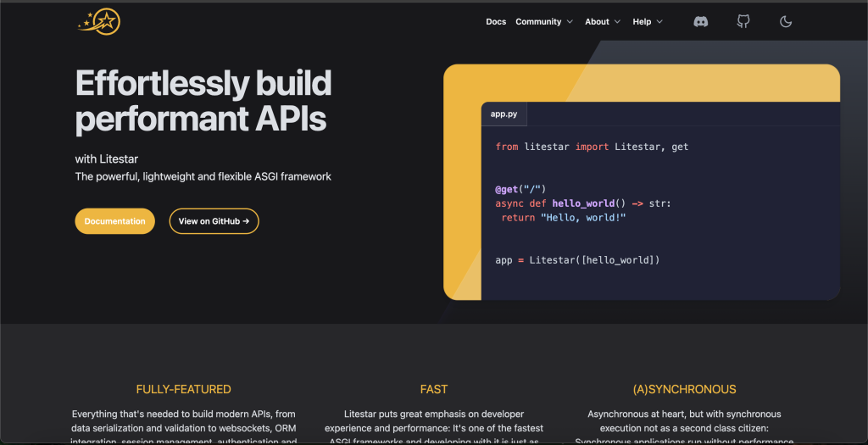
Task: Click the yellow backdrop behind code card
Action: click(461, 186)
